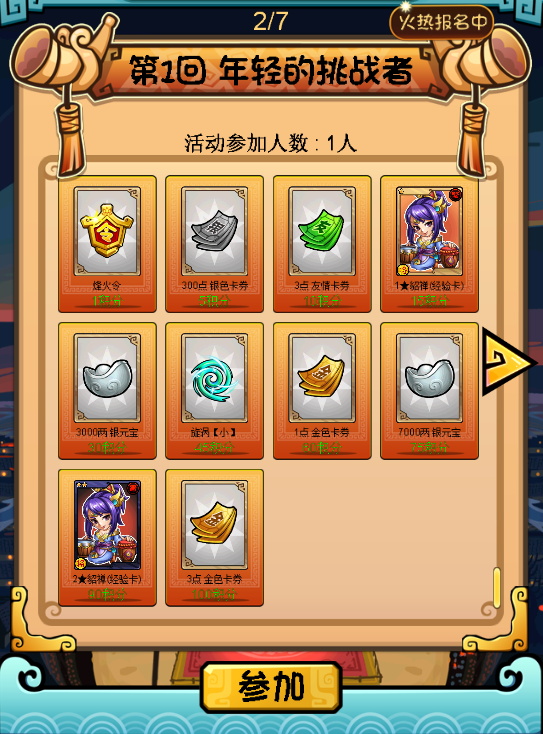Tap the 漩涡【小】 swirl reward icon
This screenshot has height=734, width=543.
[x=214, y=378]
